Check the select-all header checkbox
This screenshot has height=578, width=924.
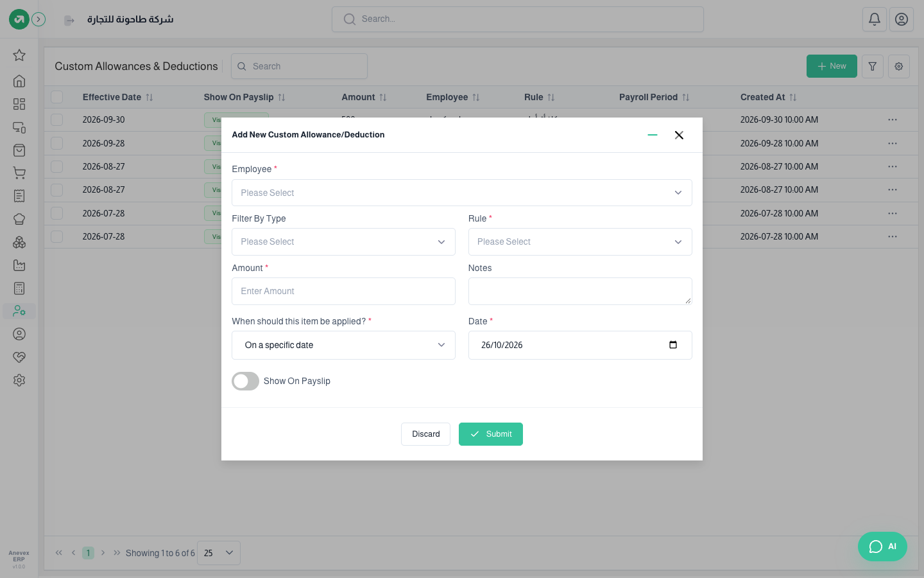tap(57, 97)
